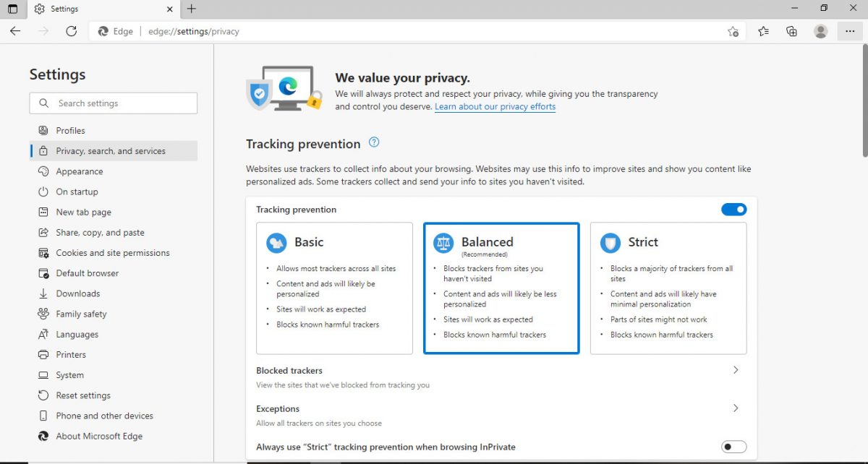Image resolution: width=868 pixels, height=464 pixels.
Task: Go to Appearance settings
Action: (x=80, y=171)
